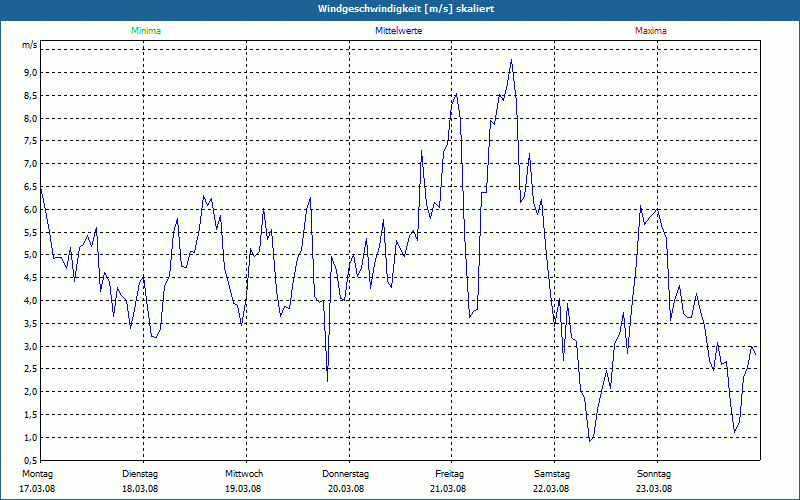Click the m/s axis unit label
This screenshot has width=800, height=500.
click(30, 45)
